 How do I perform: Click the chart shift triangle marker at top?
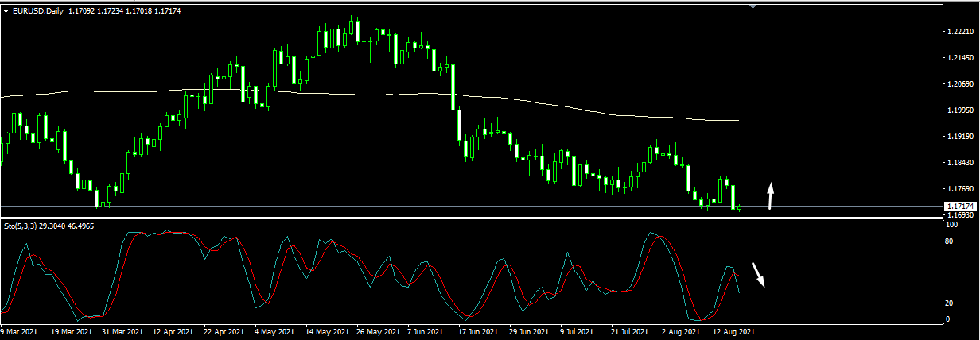coord(753,6)
